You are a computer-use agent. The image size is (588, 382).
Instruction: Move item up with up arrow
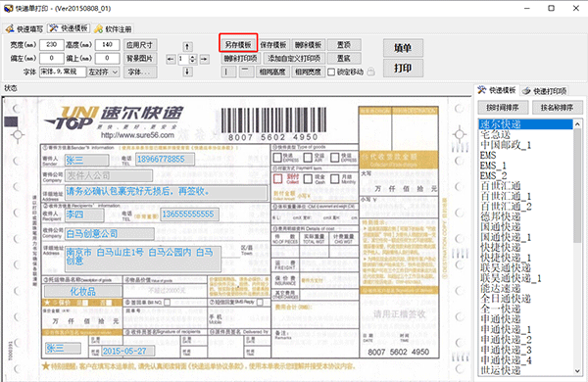(x=187, y=46)
